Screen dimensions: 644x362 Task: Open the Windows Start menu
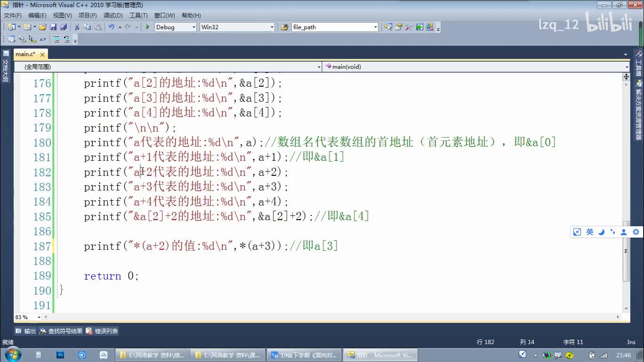coord(12,354)
